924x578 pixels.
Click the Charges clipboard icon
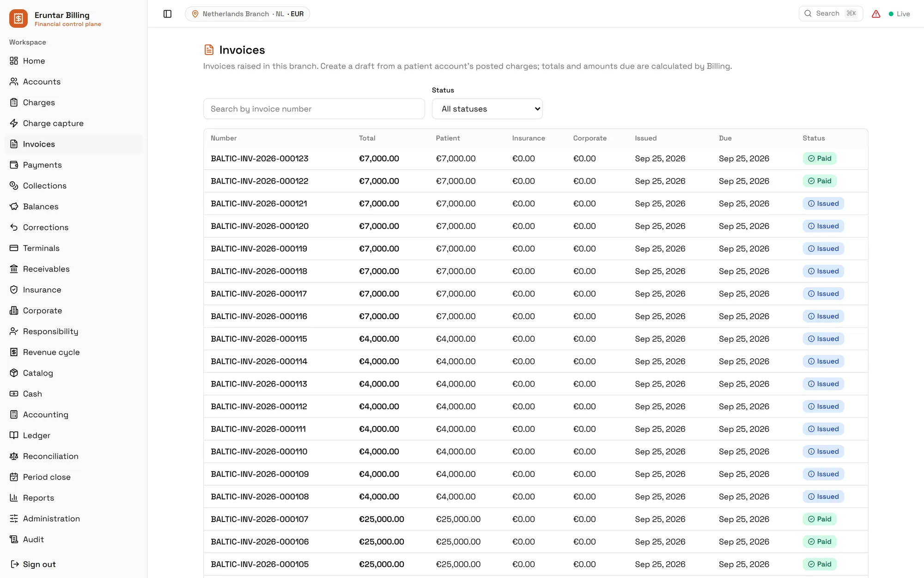(x=14, y=103)
